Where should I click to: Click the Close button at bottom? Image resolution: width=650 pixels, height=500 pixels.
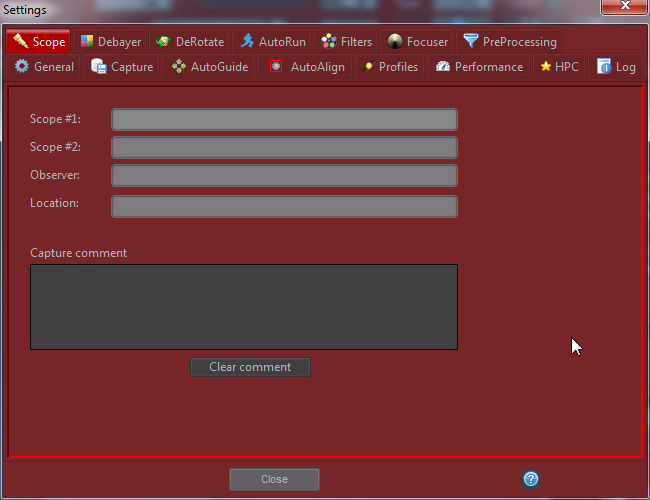click(274, 480)
